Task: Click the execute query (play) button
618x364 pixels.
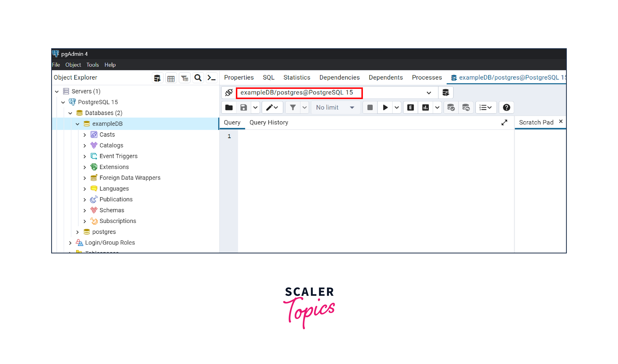Action: [x=385, y=107]
